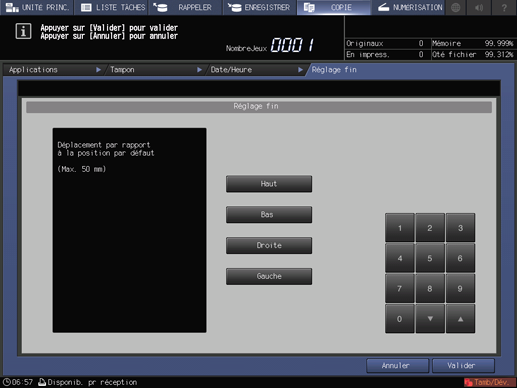Select the Gauche direction button
The height and width of the screenshot is (388, 517).
point(269,276)
